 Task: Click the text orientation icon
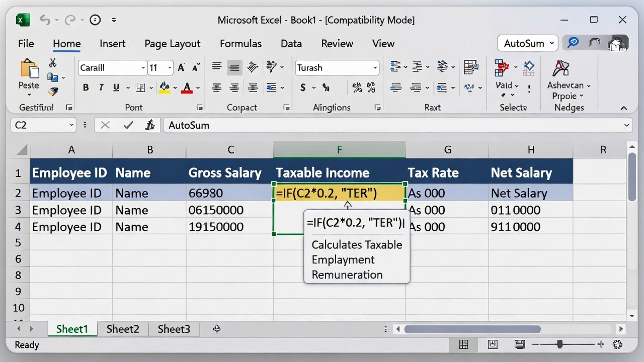253,67
